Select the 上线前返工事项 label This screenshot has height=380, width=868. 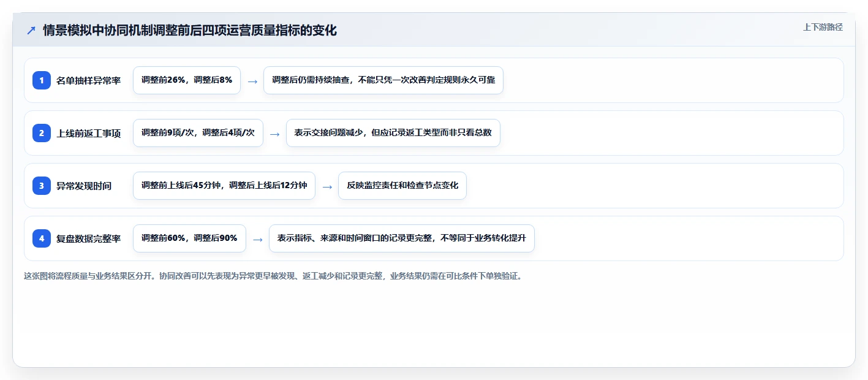pos(88,133)
